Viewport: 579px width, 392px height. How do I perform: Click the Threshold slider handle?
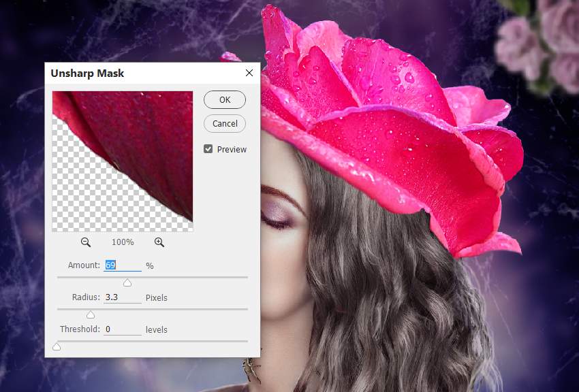coord(57,346)
